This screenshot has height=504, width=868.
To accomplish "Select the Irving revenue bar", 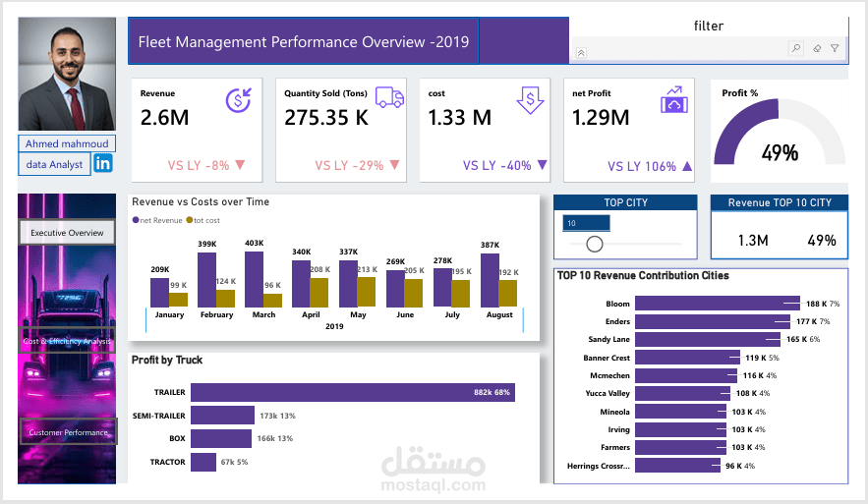I will click(x=680, y=429).
